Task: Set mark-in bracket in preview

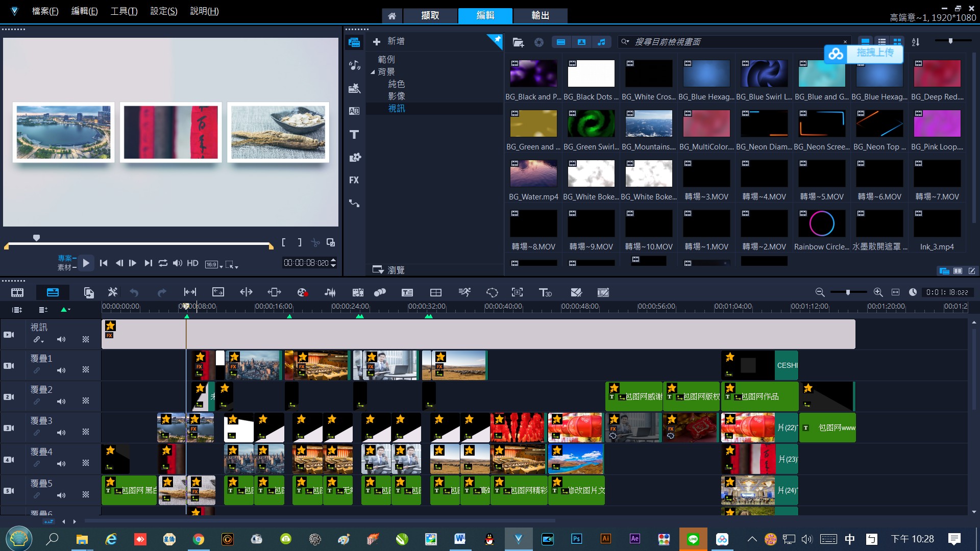Action: 284,243
